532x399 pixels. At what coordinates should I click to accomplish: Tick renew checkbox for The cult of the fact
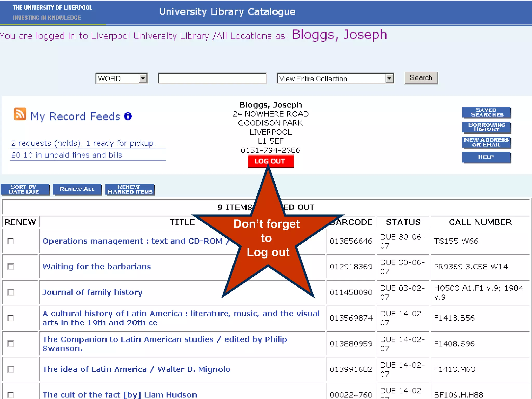11,395
